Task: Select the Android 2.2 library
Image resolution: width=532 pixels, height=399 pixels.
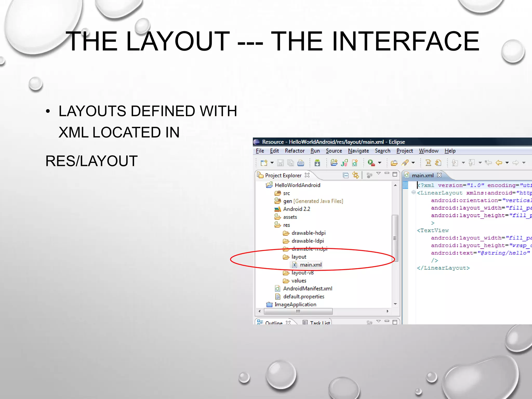Action: (296, 209)
